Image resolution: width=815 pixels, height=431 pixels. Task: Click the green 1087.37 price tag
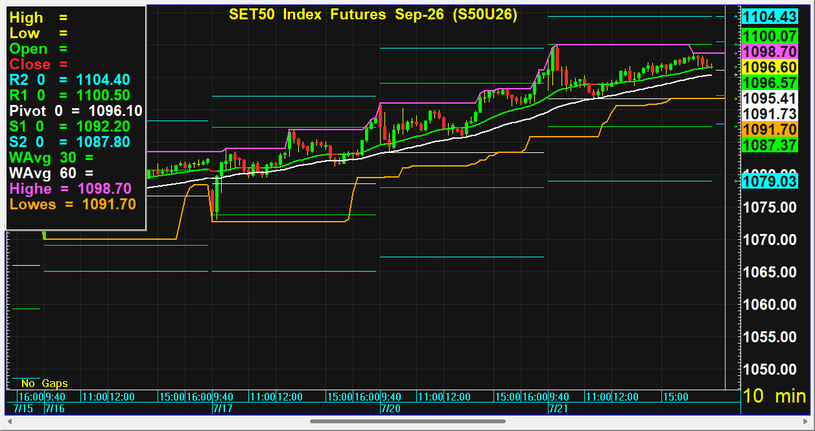click(x=770, y=145)
